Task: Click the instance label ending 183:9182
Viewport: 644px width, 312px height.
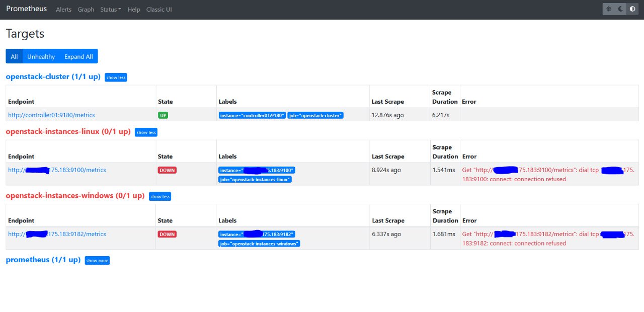Action: coord(257,234)
